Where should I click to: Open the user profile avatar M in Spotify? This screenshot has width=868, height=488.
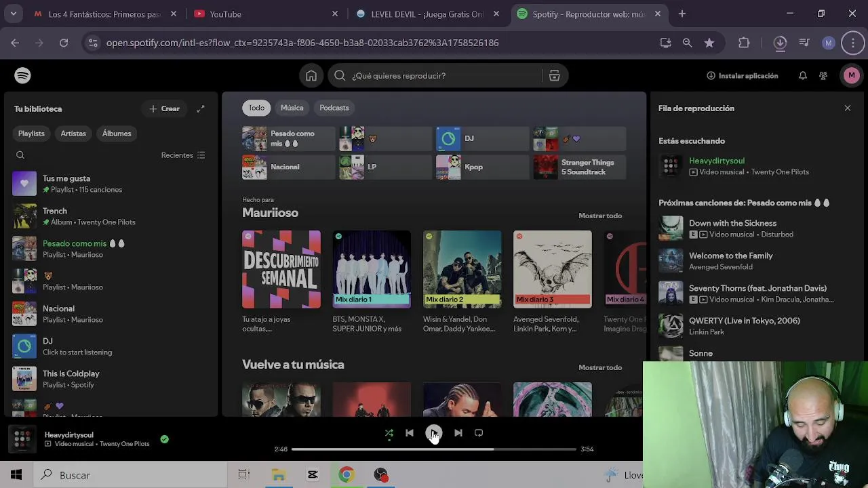[x=852, y=76]
